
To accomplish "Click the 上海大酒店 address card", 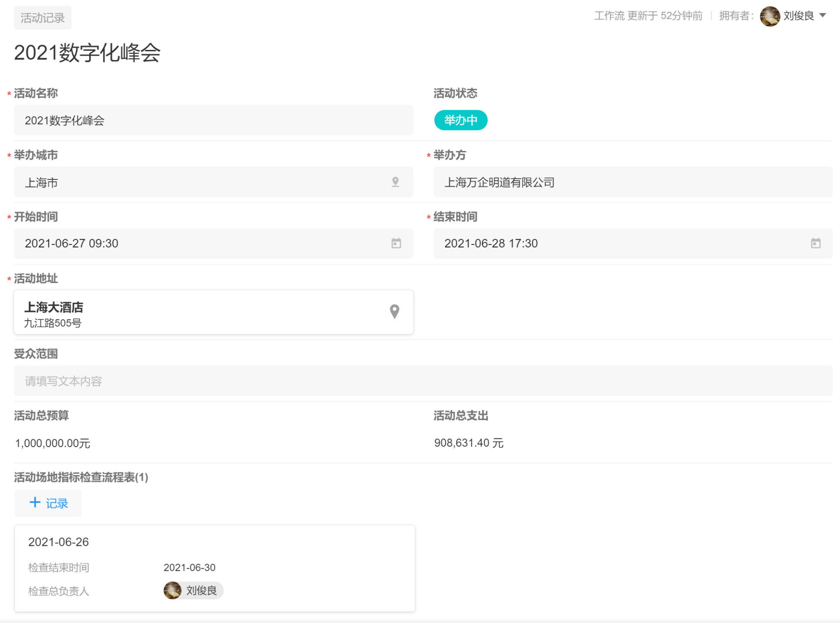I will pyautogui.click(x=201, y=312).
